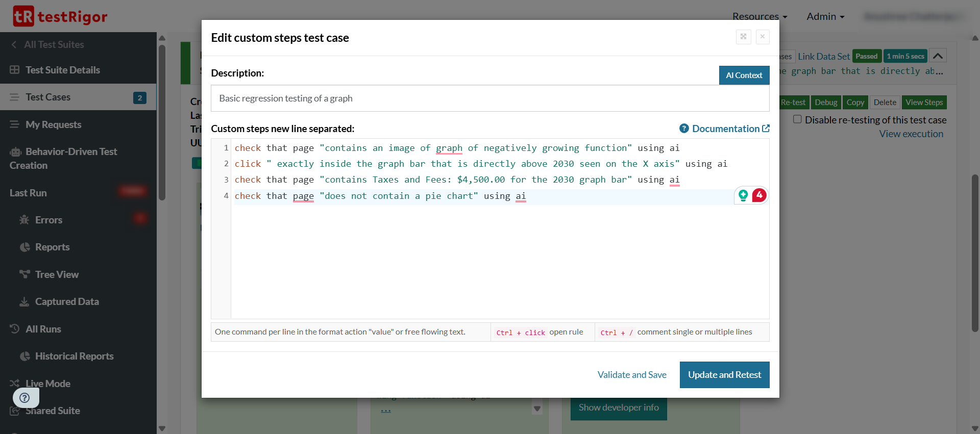
Task: Open Errors bug icon in sidebar
Action: click(x=24, y=220)
